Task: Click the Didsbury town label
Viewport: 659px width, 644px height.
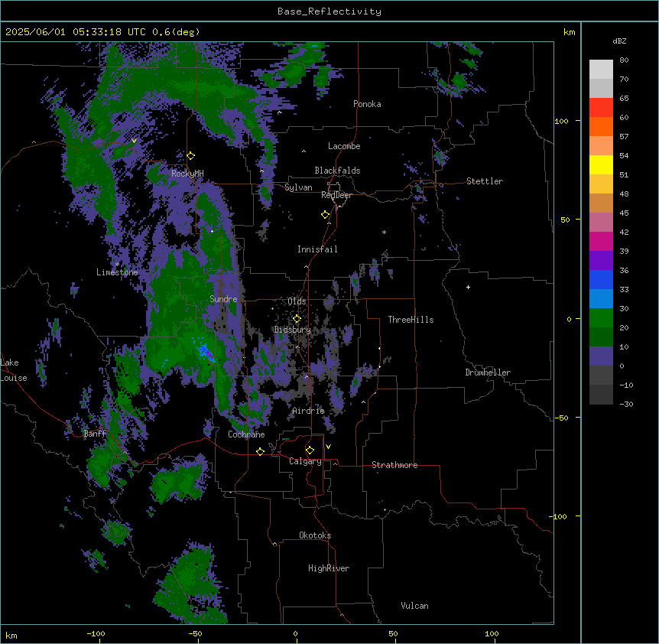Action: (x=292, y=330)
